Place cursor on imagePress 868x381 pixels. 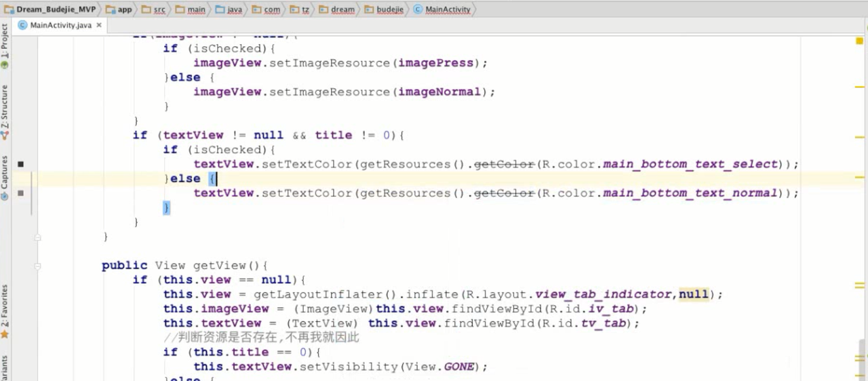point(435,63)
